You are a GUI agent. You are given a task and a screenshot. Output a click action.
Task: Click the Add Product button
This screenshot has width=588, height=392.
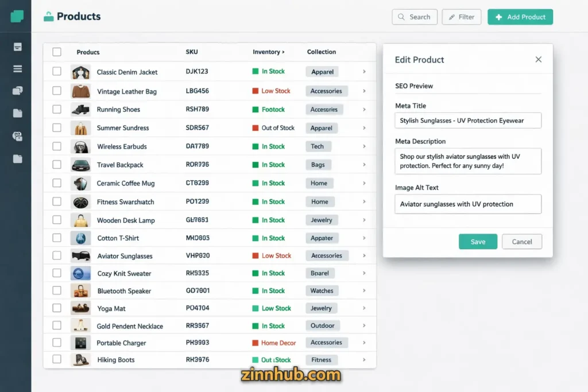(520, 17)
